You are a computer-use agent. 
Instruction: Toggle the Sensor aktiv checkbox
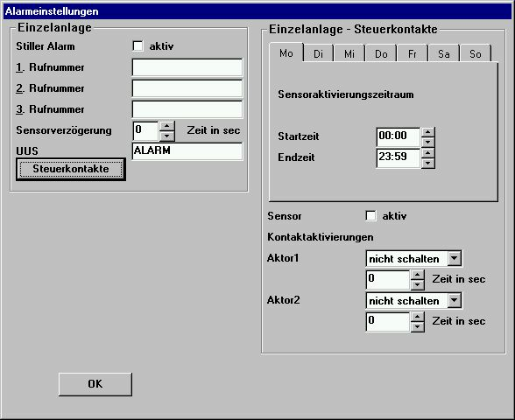coord(370,216)
